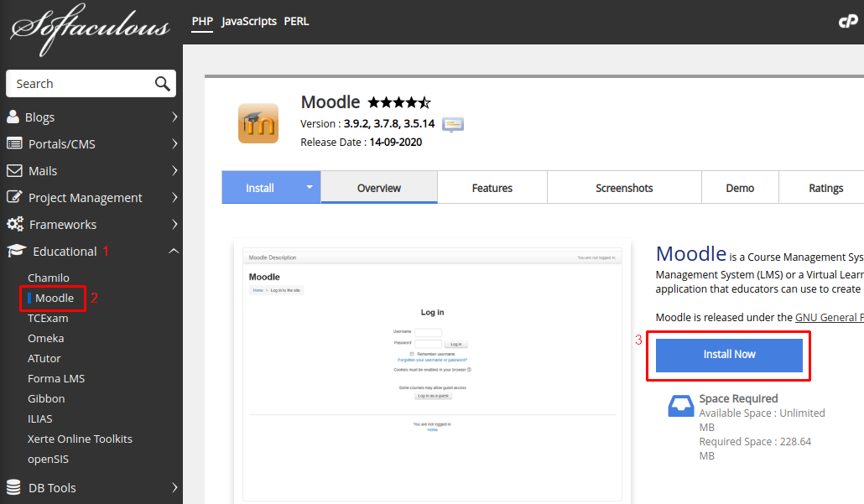Screen dimensions: 864x504
Task: Select Chamilo in the Educational list
Action: pyautogui.click(x=49, y=278)
